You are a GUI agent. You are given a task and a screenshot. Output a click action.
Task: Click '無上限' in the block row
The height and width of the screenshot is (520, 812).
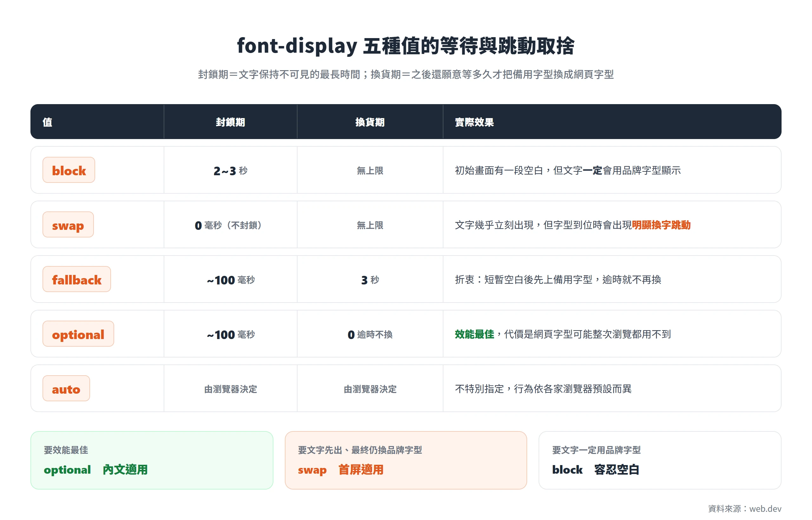pos(370,171)
